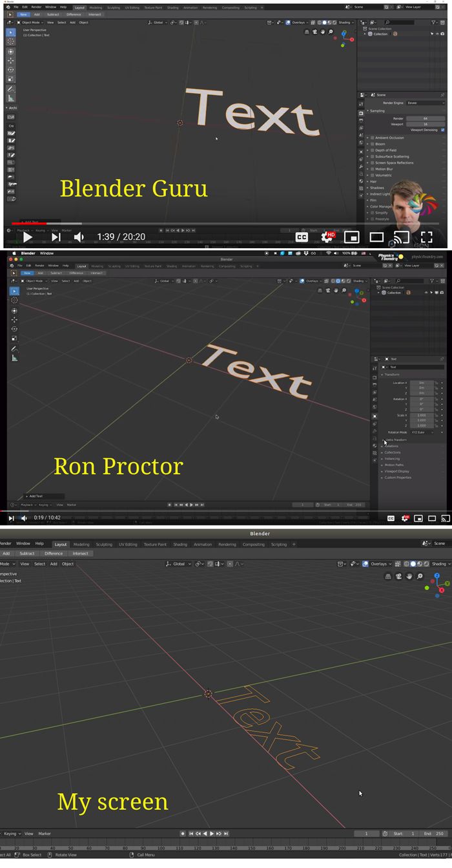Jump to end frame in bottom timeline
This screenshot has width=452, height=868.
[226, 834]
